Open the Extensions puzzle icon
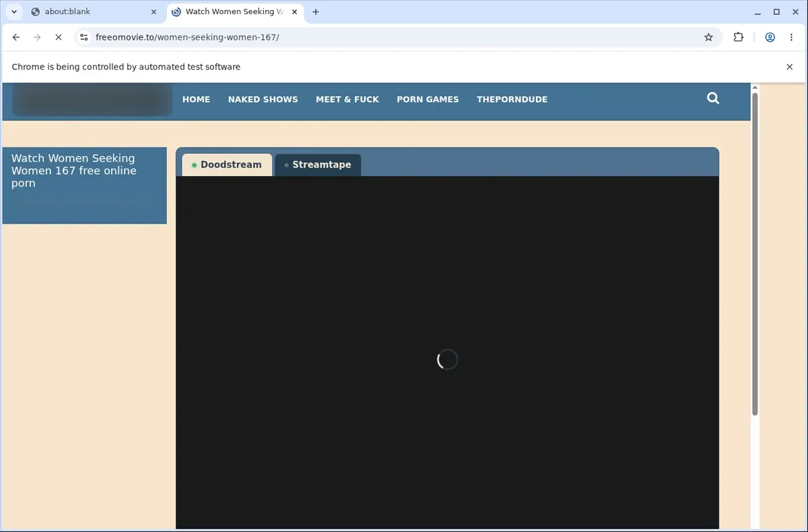The width and height of the screenshot is (808, 532). point(739,38)
